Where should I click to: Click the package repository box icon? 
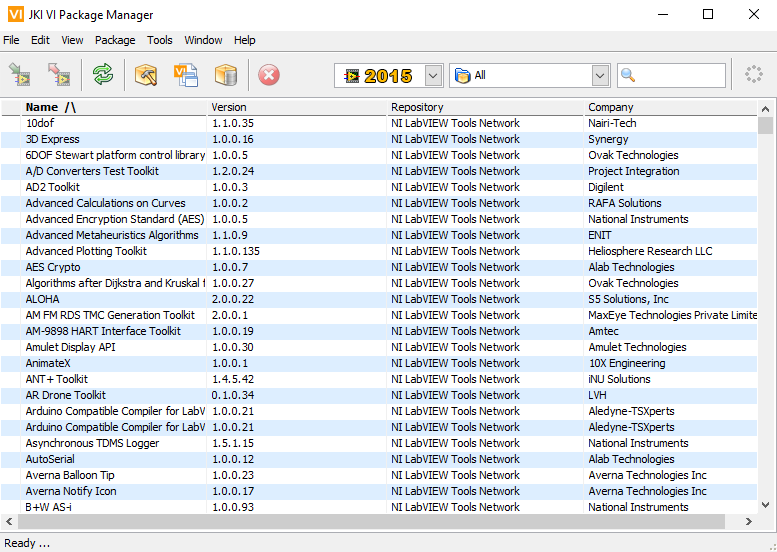coord(226,75)
